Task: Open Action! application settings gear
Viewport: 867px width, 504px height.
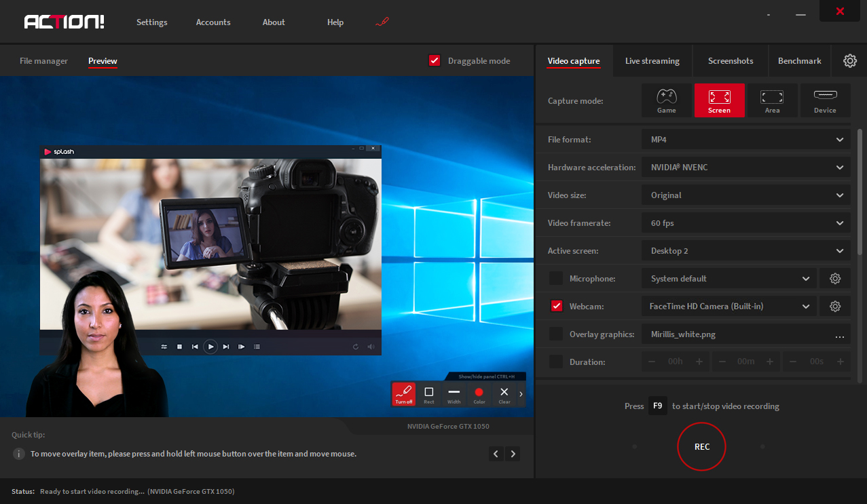Action: click(x=850, y=60)
